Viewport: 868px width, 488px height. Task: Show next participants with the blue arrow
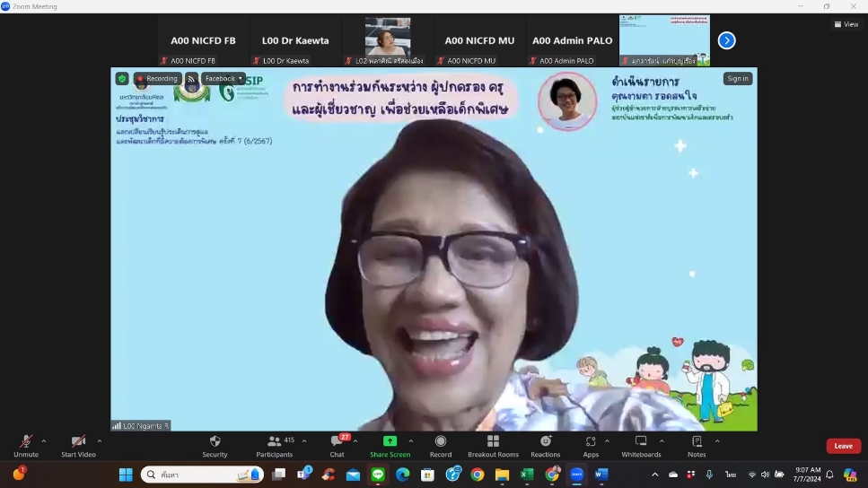726,40
